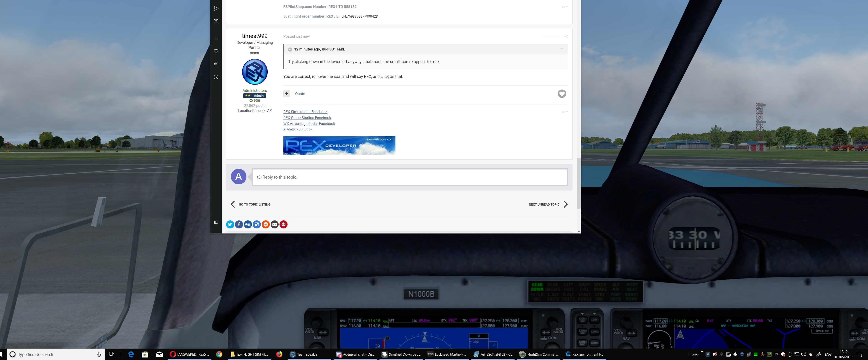Open Microsoft Store from taskbar
Viewport: 868px width, 360px height.
pos(145,354)
